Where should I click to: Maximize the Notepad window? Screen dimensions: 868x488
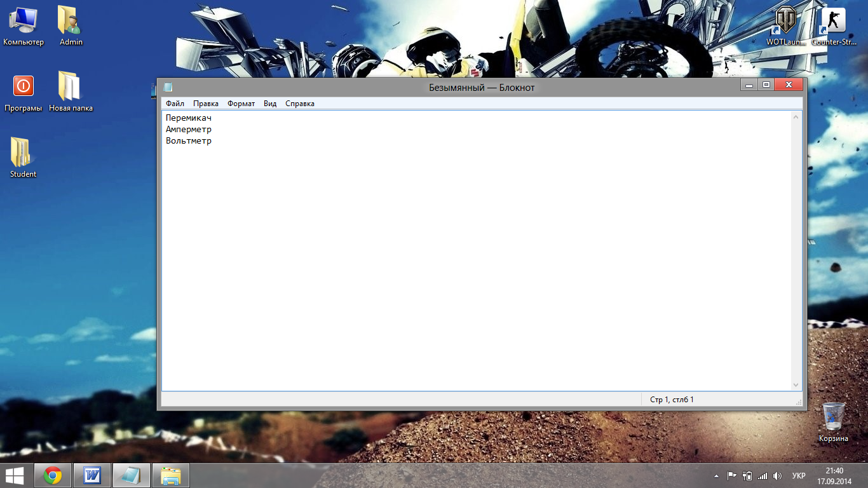coord(766,85)
